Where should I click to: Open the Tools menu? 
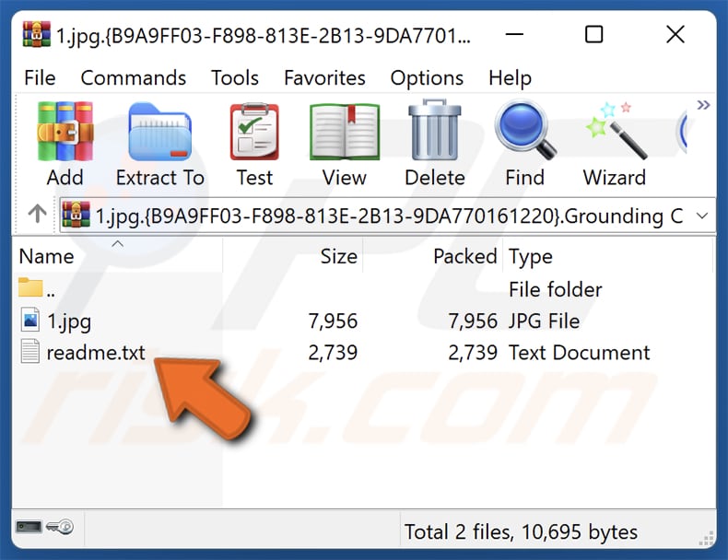tap(235, 78)
